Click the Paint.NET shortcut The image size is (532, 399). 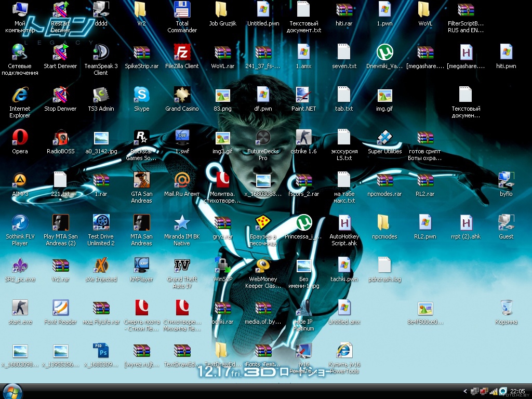pos(303,95)
